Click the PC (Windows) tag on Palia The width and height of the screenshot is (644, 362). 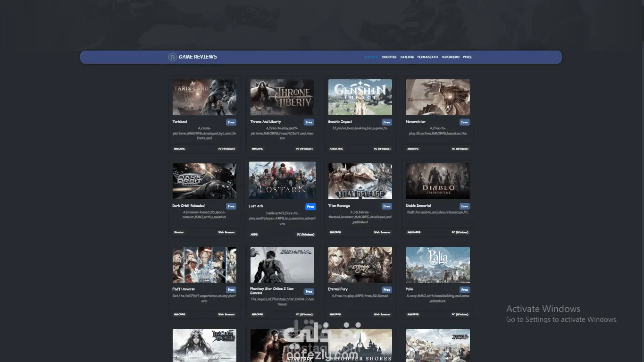pos(460,314)
